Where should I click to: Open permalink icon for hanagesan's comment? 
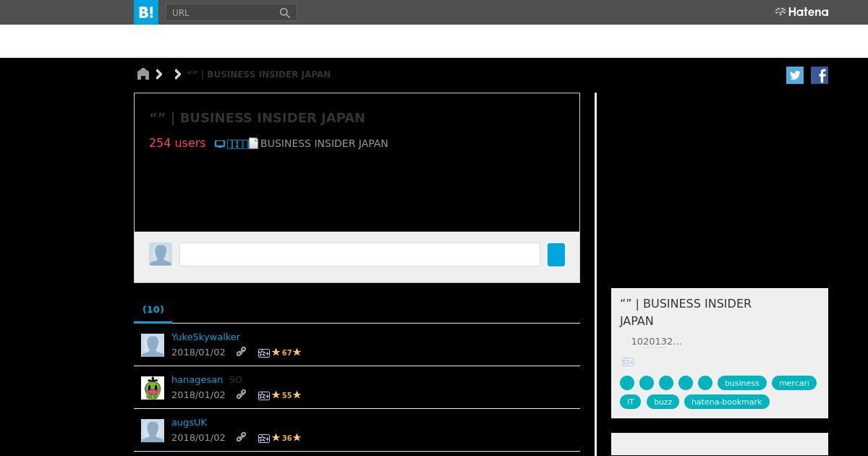[x=242, y=394]
